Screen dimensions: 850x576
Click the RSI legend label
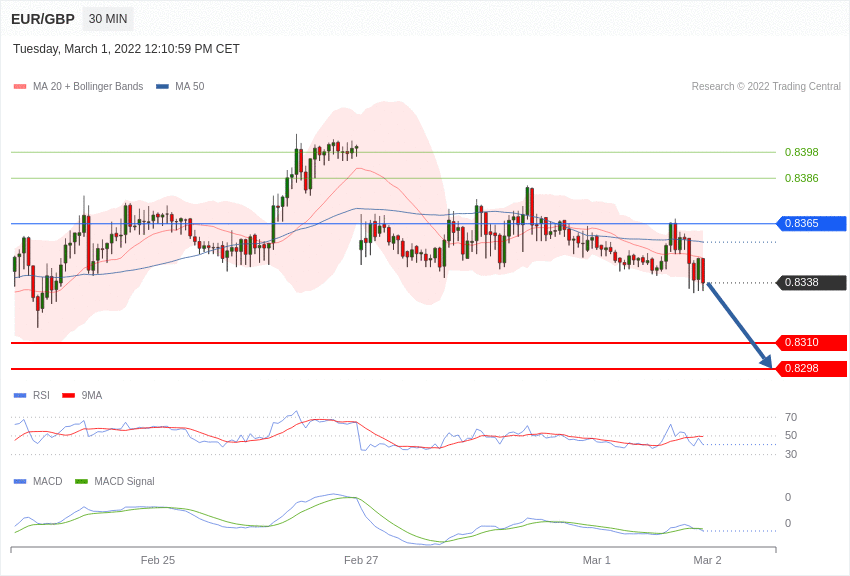click(x=41, y=395)
